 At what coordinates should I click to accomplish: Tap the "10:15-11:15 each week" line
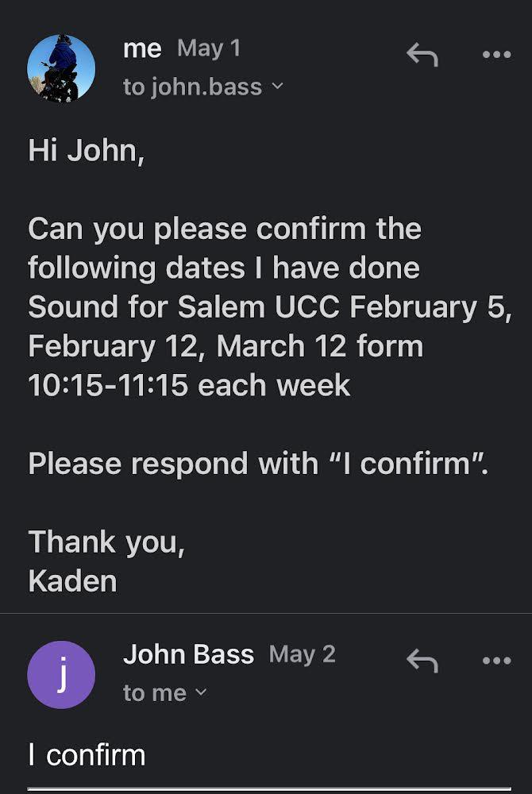click(189, 385)
